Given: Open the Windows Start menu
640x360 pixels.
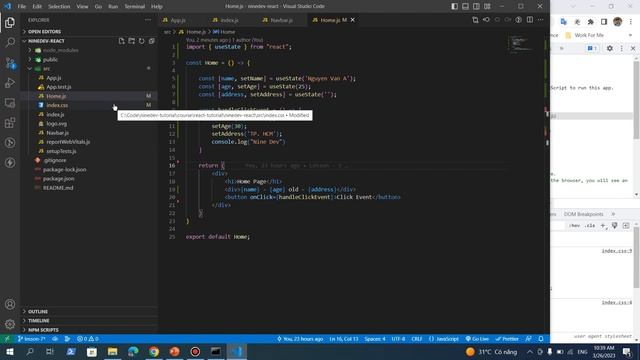Looking at the screenshot, I should tap(9, 351).
